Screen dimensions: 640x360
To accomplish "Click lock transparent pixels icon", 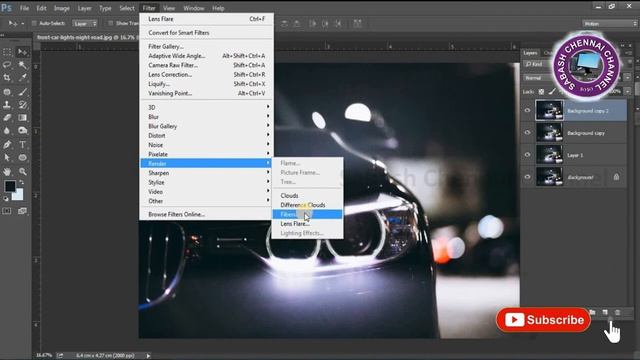I will 541,92.
